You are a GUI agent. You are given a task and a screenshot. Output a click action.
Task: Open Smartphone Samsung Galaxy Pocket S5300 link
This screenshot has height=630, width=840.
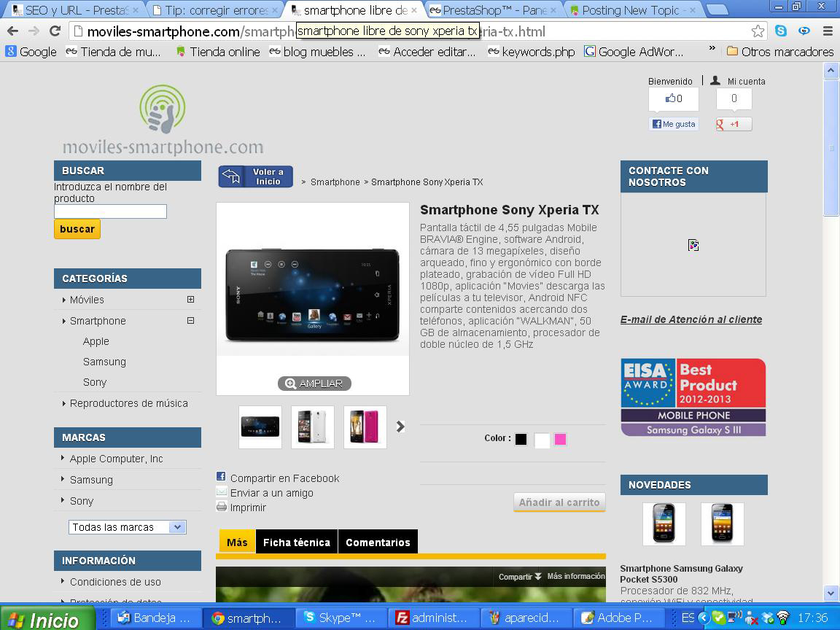(682, 574)
